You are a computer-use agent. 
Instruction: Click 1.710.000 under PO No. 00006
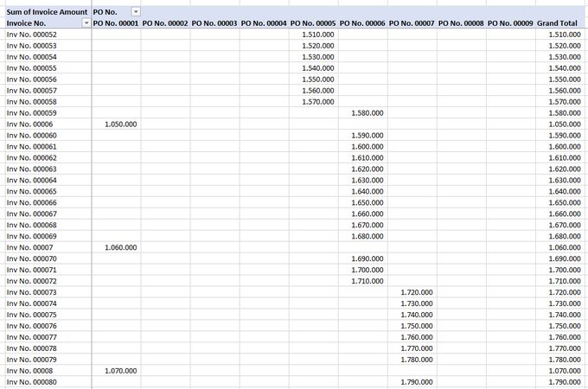[367, 281]
